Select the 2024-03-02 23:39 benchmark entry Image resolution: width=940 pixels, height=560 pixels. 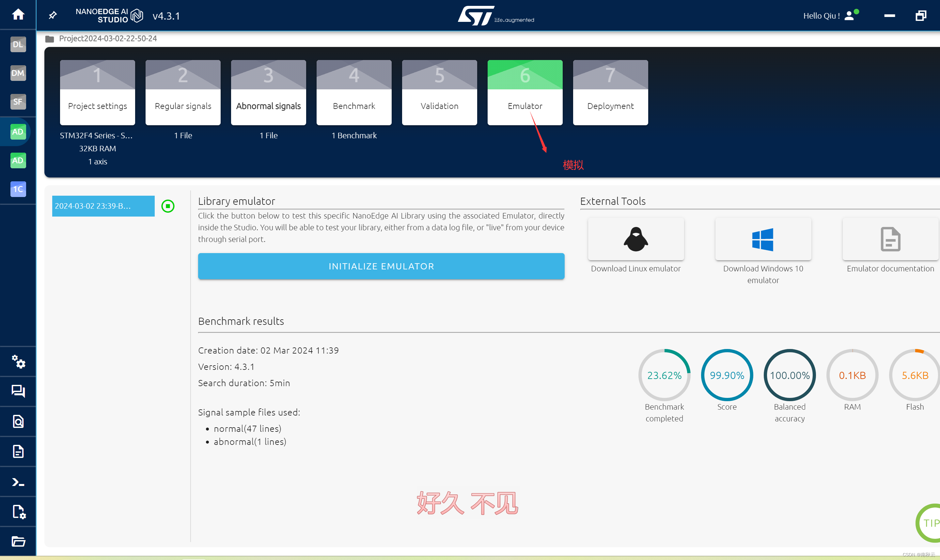click(103, 206)
